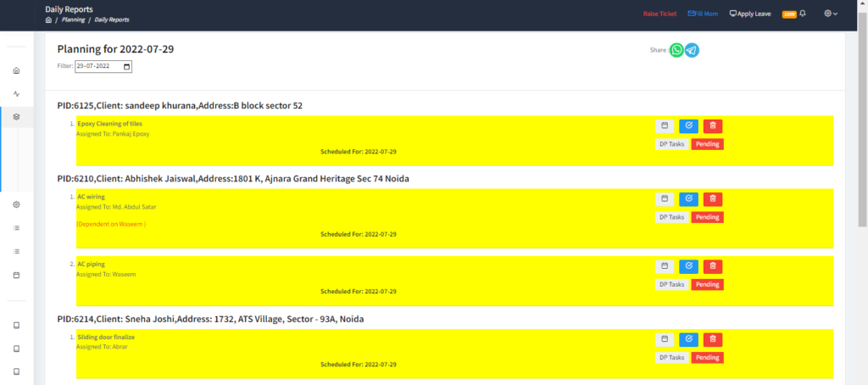Screen dimensions: 868x385
Task: Expand the settings gear dropdown in header
Action: 831,14
